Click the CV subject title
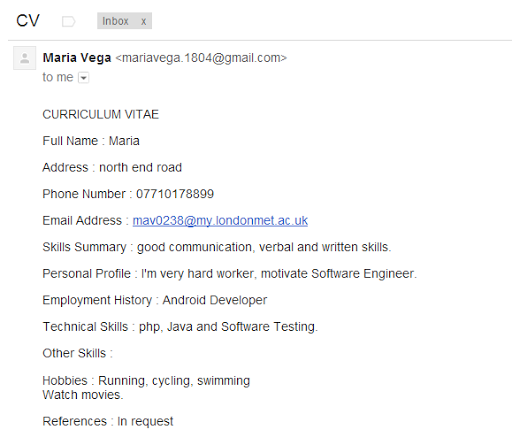512x445 pixels. click(x=28, y=21)
